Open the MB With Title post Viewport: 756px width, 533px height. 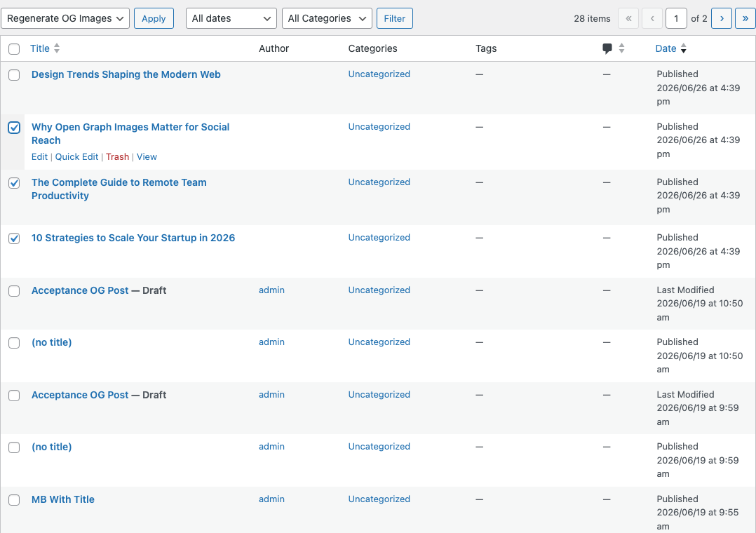pyautogui.click(x=62, y=499)
